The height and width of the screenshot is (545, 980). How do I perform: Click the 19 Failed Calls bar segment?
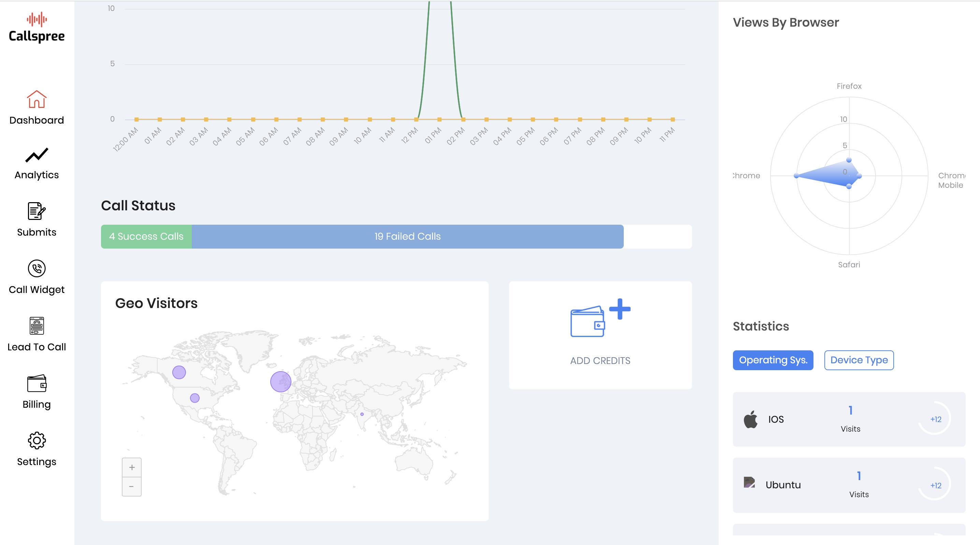point(407,236)
